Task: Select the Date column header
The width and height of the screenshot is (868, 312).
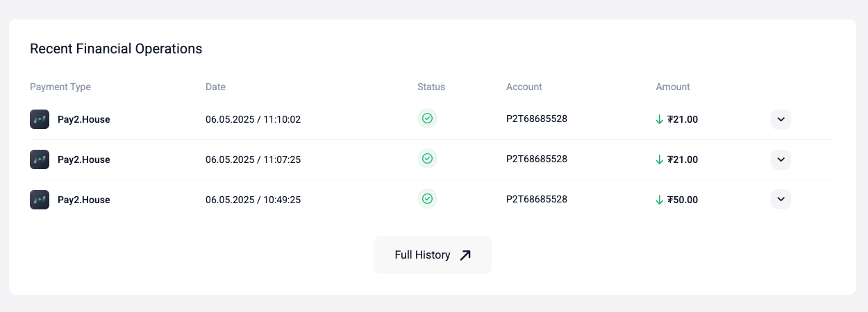Action: [215, 87]
